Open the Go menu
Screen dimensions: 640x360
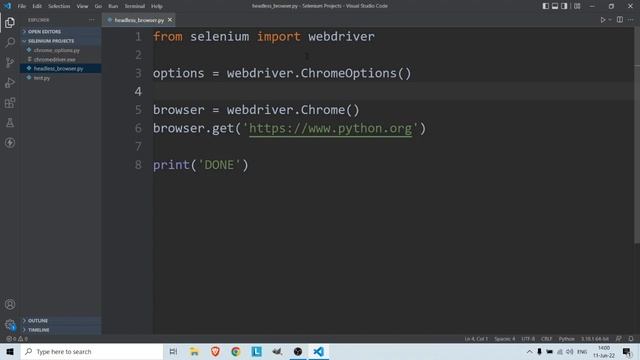98,6
